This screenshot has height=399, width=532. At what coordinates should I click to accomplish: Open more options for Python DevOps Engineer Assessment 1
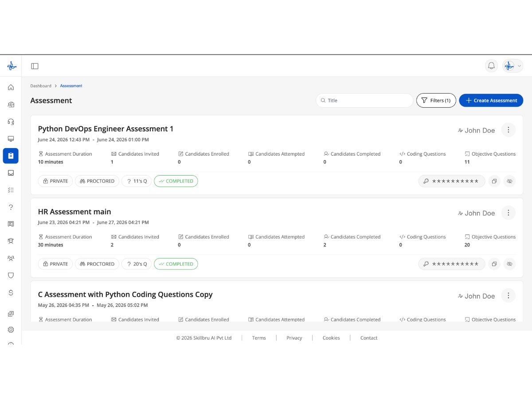pos(509,130)
